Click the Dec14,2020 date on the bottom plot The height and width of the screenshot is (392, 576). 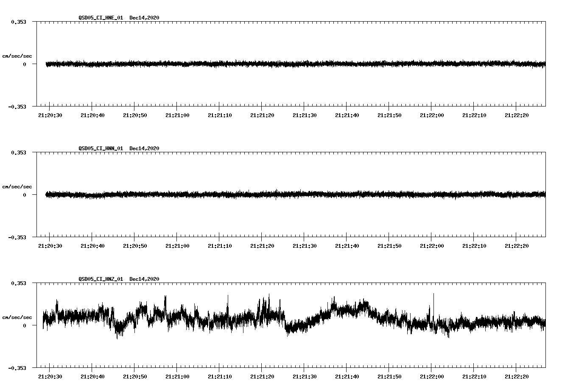145,279
